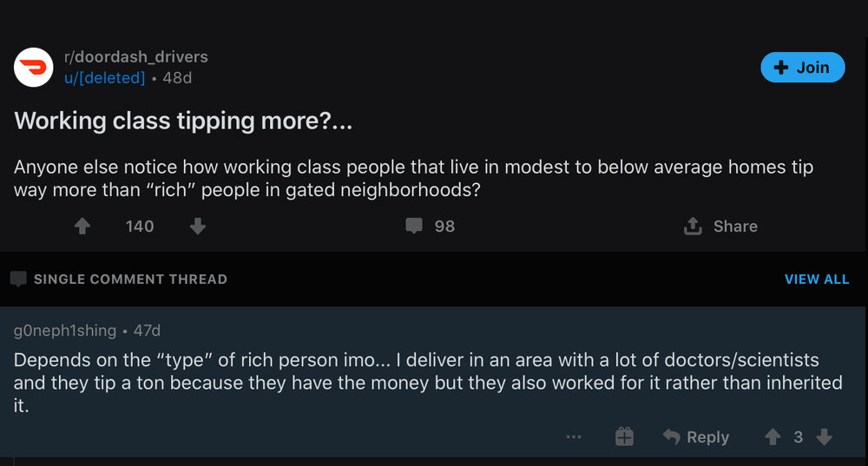The width and height of the screenshot is (868, 466).
Task: View all comments using VIEW ALL
Action: pos(817,279)
